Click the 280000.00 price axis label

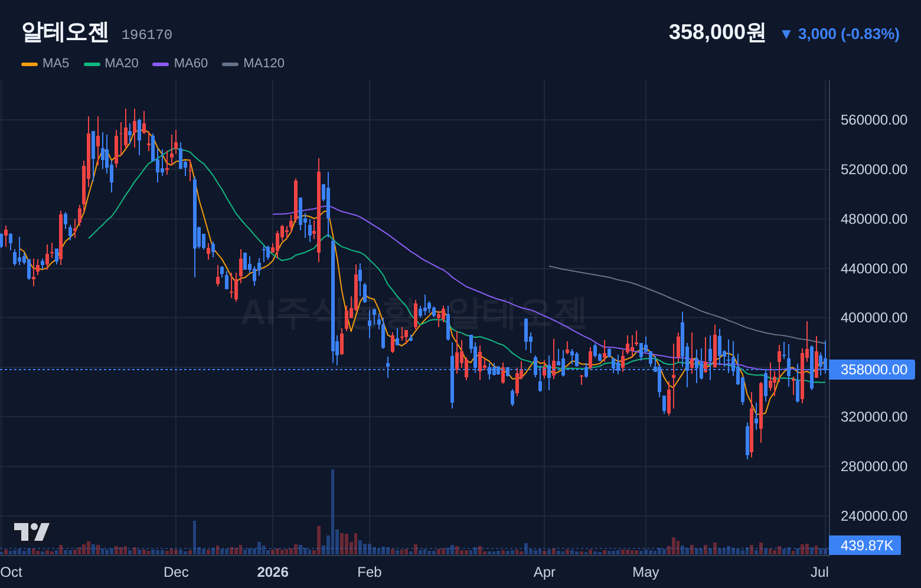pos(874,466)
